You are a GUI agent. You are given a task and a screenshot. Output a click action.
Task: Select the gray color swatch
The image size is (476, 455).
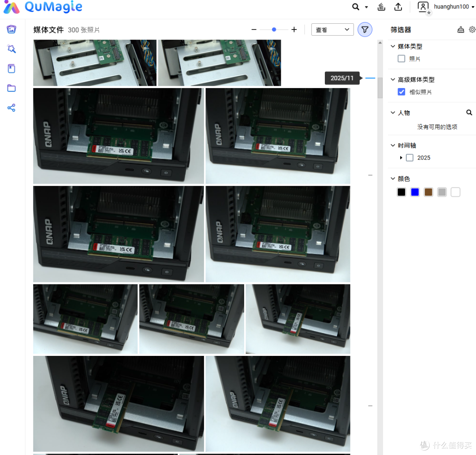point(442,192)
